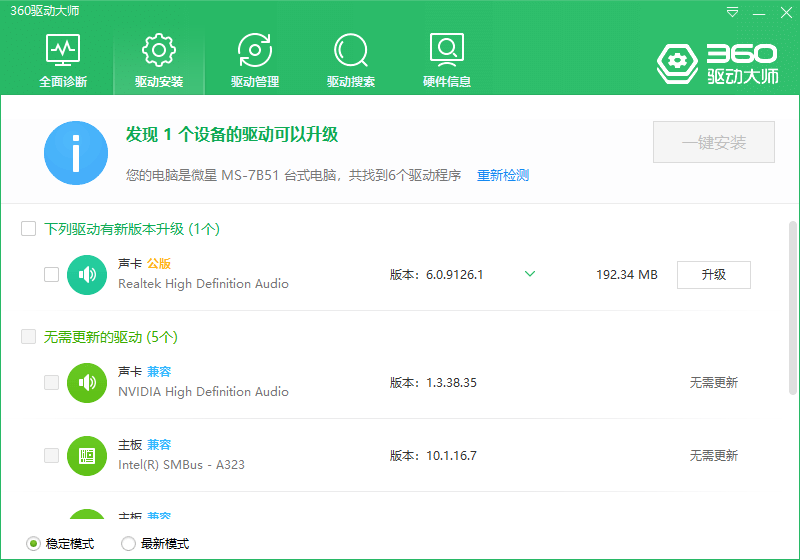
Task: Tick the Intel(R) SMBus - A323 checkbox
Action: coord(52,455)
